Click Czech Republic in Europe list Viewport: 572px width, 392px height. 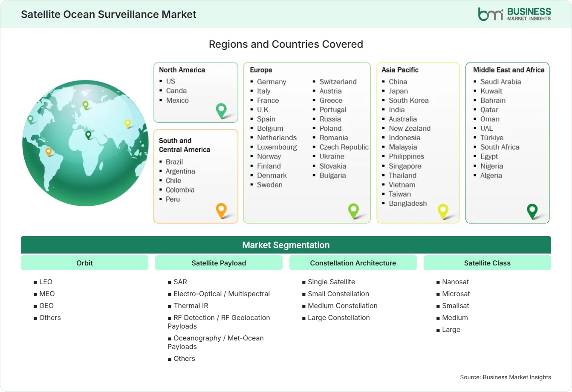pyautogui.click(x=344, y=147)
